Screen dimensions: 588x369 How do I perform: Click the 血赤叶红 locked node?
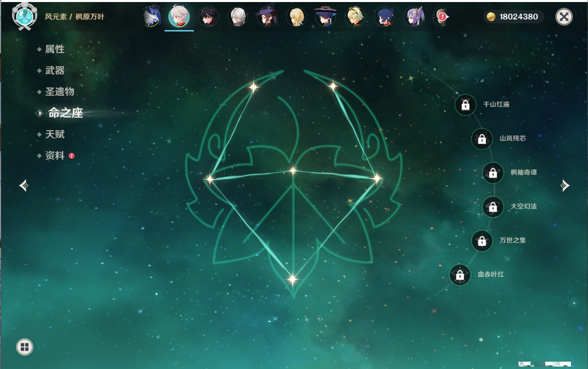[460, 275]
